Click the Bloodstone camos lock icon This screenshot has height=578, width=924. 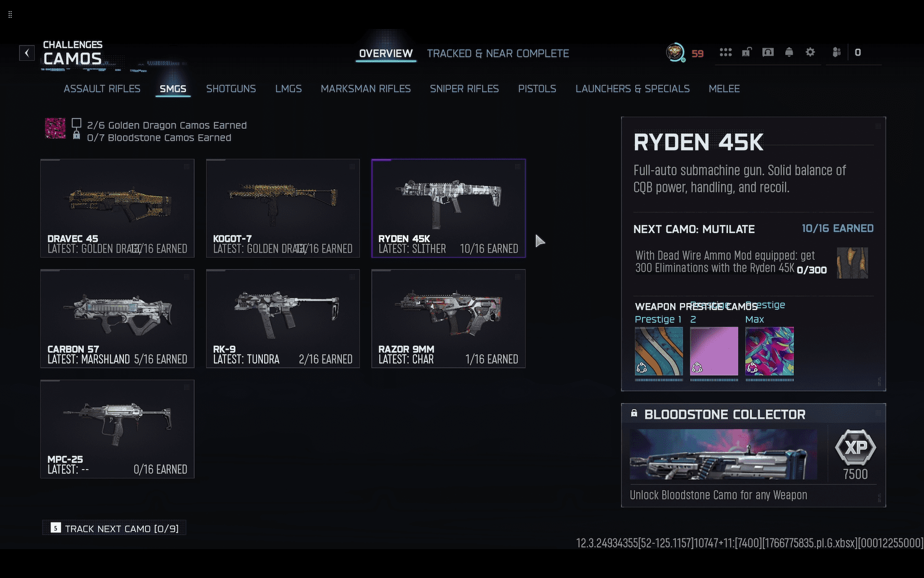[x=77, y=136]
